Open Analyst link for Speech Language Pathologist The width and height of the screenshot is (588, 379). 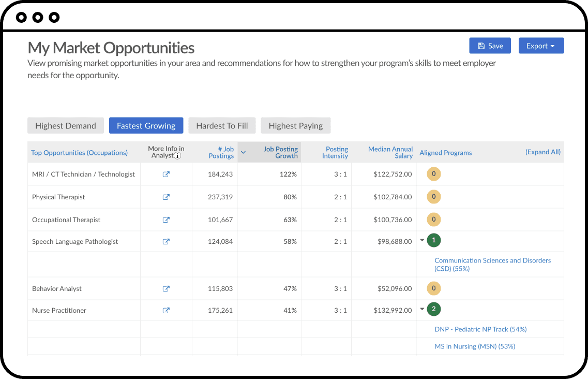[166, 241]
